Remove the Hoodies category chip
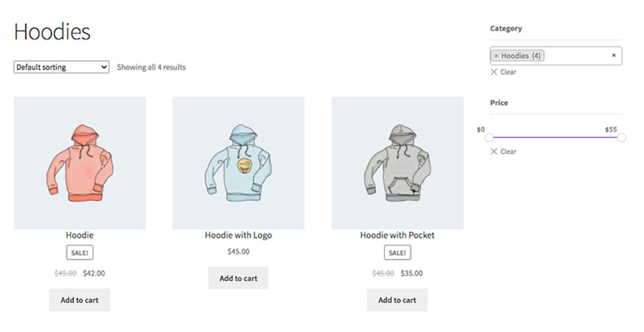644x332 pixels. point(496,56)
